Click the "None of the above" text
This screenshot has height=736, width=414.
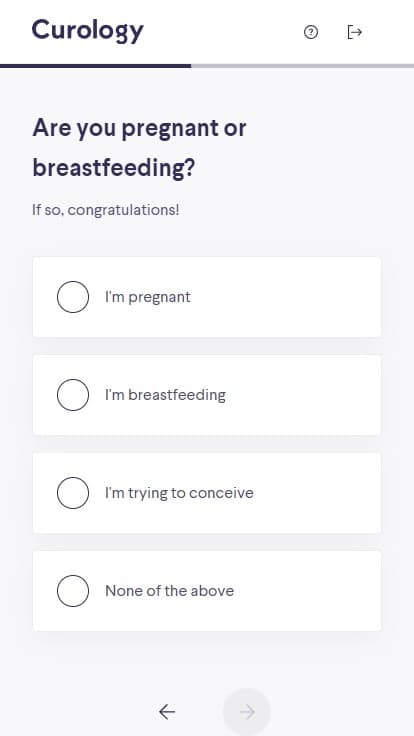click(x=169, y=590)
